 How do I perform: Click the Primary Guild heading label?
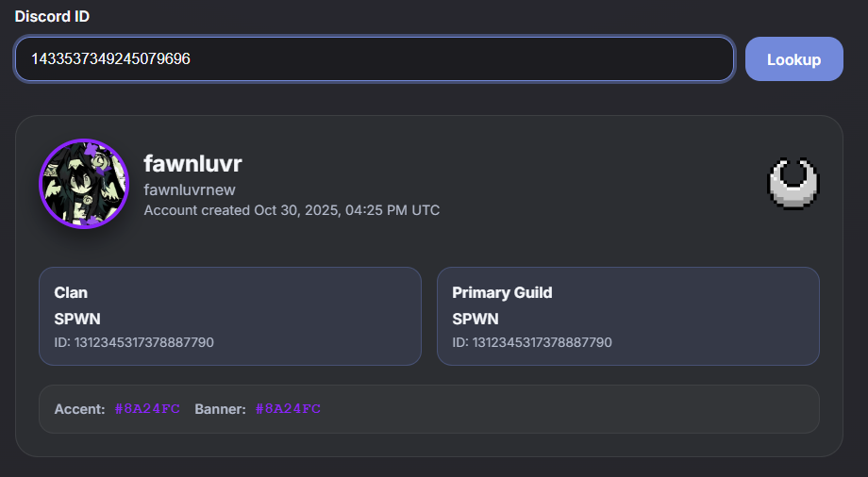coord(502,292)
